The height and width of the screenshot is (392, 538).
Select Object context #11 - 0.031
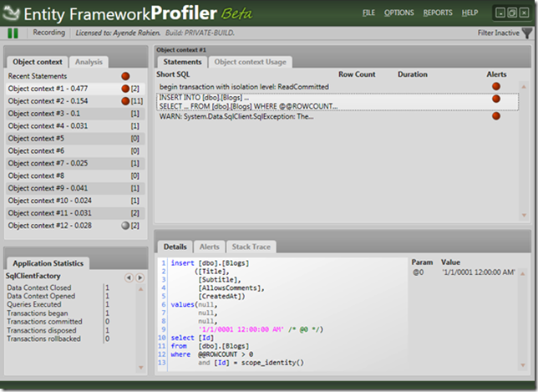[x=75, y=213]
